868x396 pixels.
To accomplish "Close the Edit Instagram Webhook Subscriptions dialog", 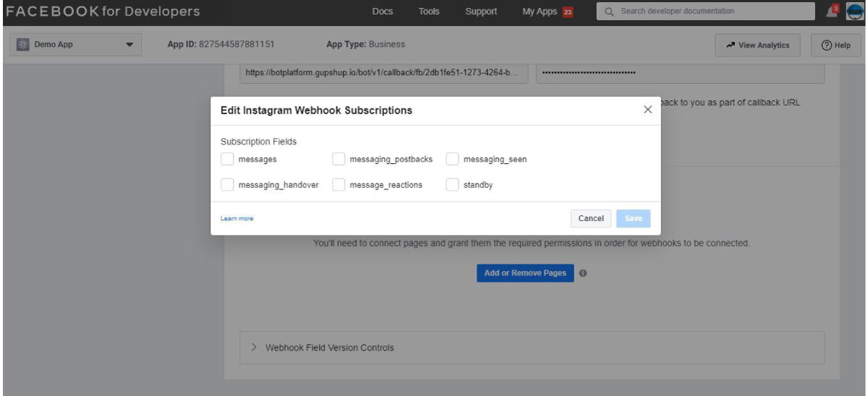I will (x=647, y=110).
